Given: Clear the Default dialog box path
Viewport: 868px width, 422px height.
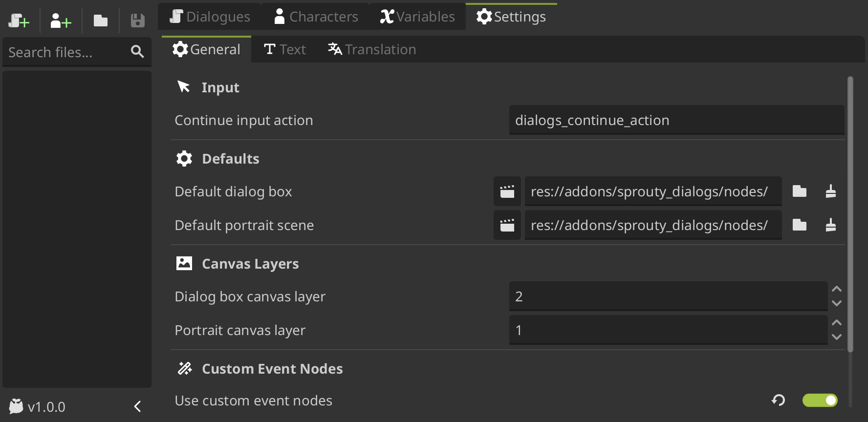Looking at the screenshot, I should (x=831, y=191).
